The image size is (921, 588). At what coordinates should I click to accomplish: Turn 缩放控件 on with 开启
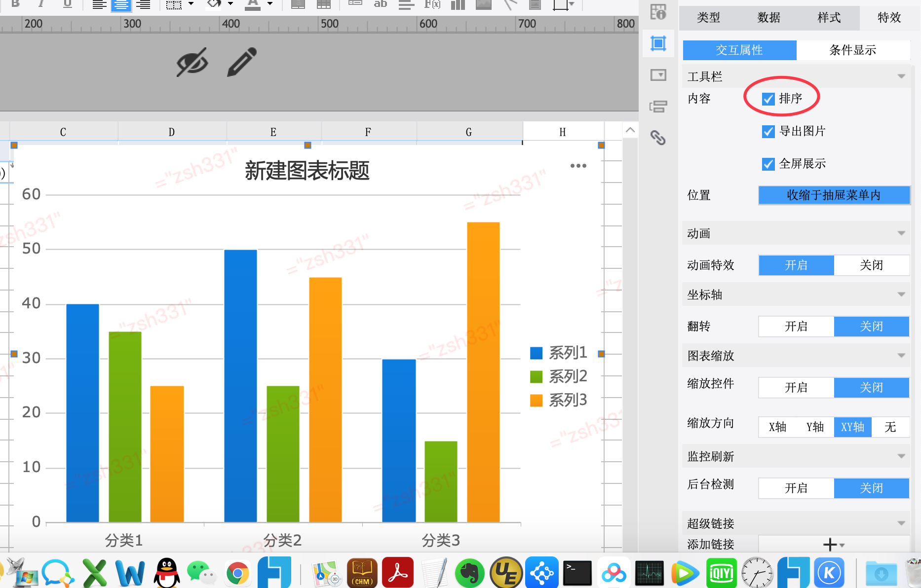[x=796, y=388]
